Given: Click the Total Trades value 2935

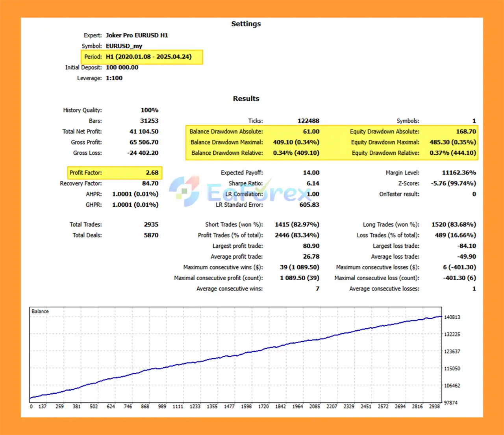Looking at the screenshot, I should [x=151, y=224].
